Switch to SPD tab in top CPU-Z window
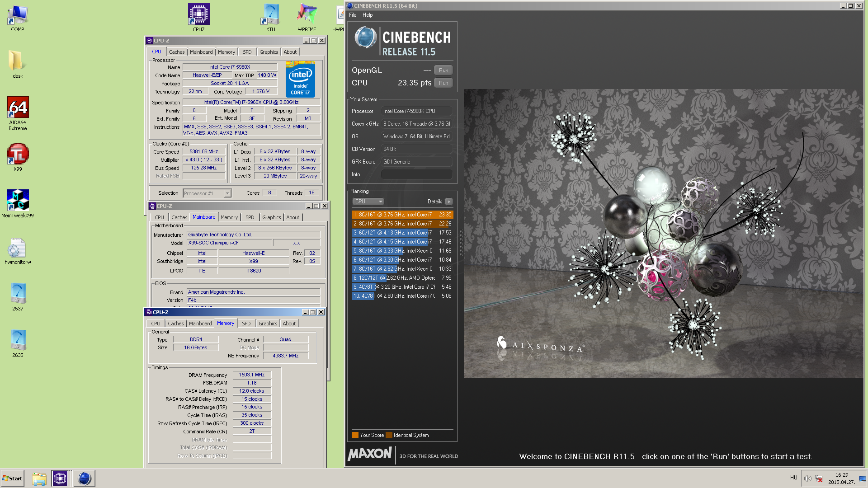 247,52
